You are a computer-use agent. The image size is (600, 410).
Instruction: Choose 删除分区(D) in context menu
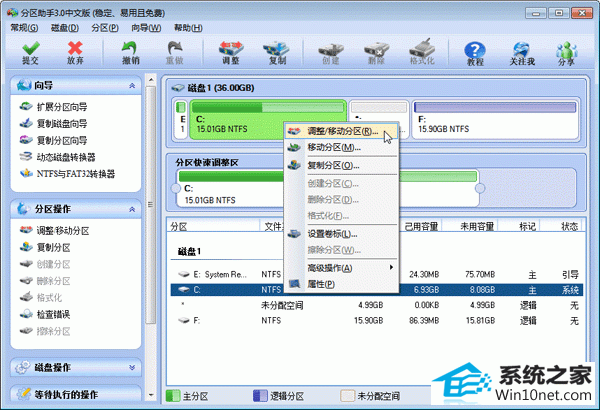click(341, 199)
